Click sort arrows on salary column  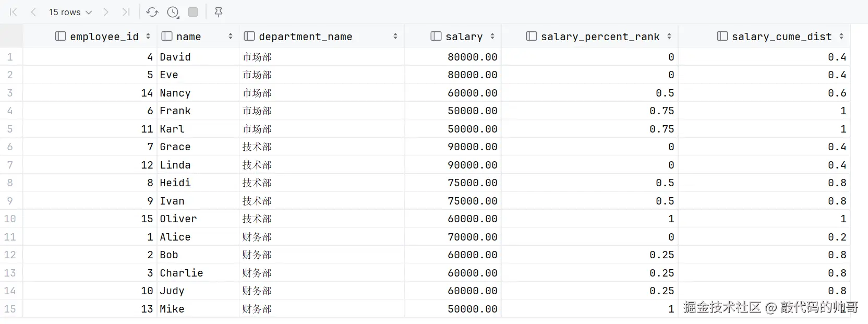[x=492, y=37]
